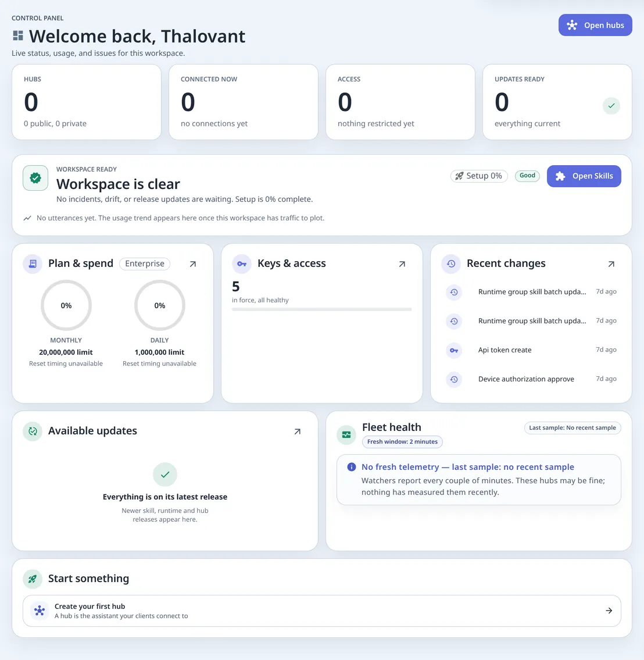644x660 pixels.
Task: Open Plan & spend via its arrow
Action: pyautogui.click(x=192, y=264)
